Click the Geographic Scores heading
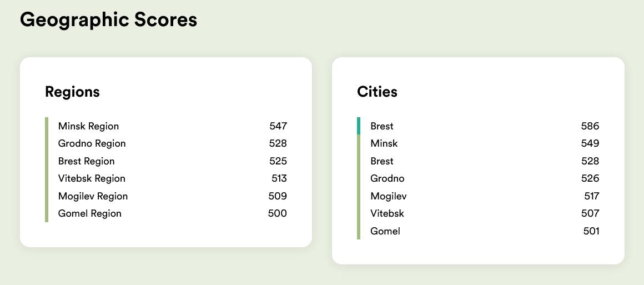 point(108,20)
